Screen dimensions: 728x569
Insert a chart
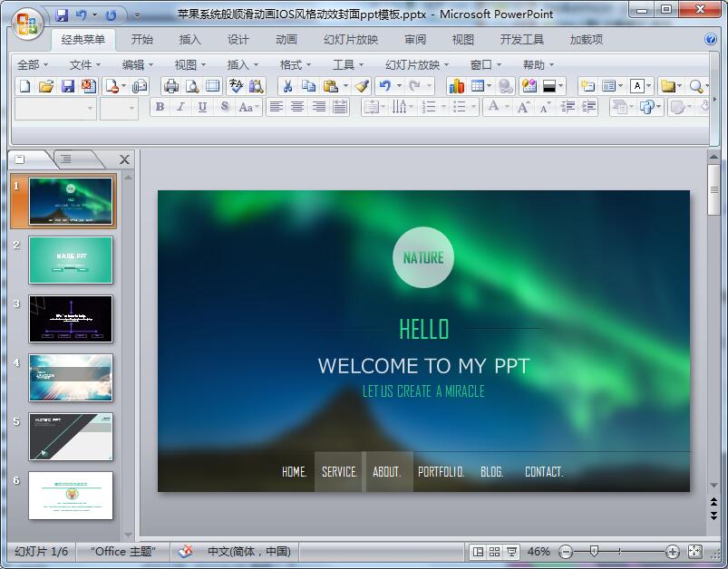(x=456, y=86)
